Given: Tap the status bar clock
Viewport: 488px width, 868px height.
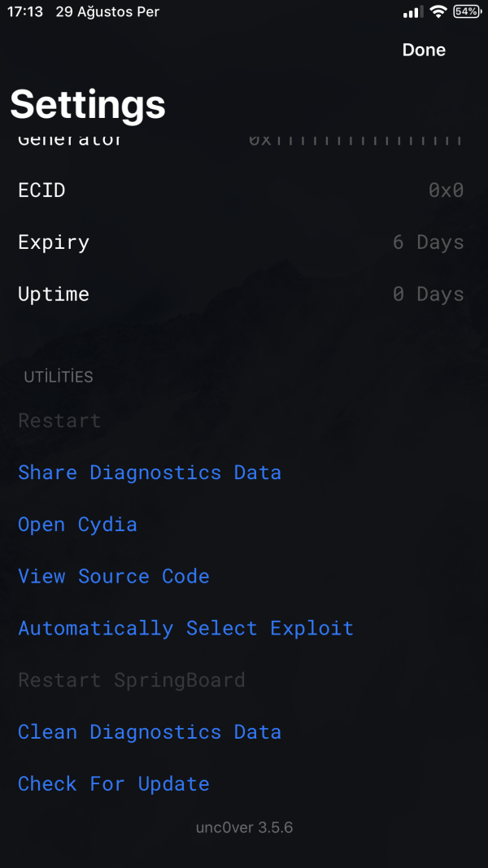Looking at the screenshot, I should 25,12.
